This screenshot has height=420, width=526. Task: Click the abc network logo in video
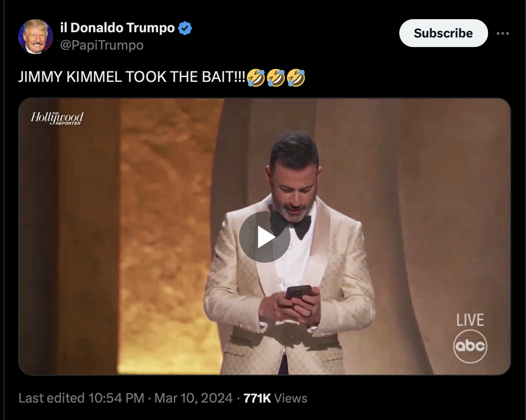[470, 346]
